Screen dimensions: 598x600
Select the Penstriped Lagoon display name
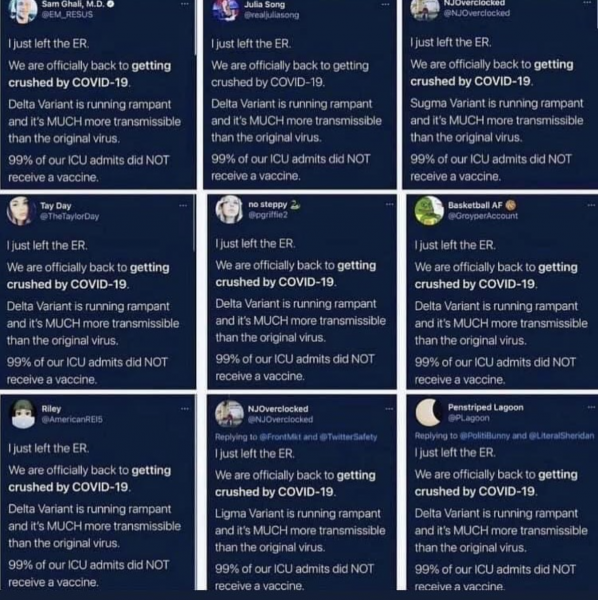tap(486, 407)
